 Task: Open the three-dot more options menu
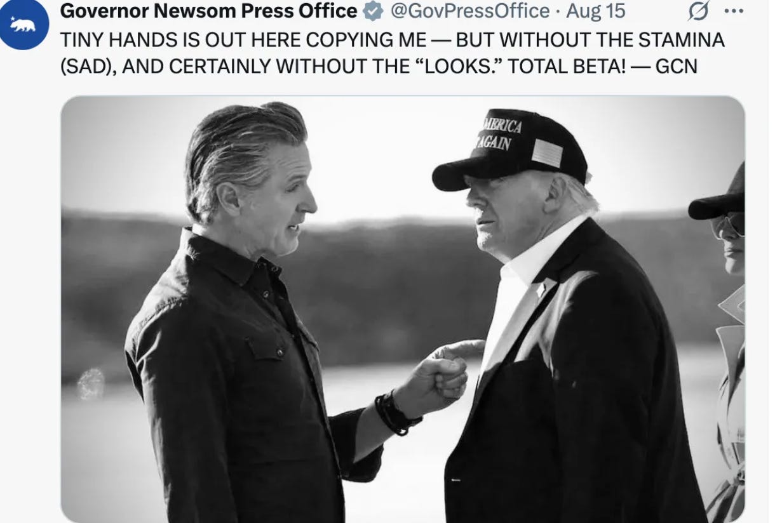pos(732,11)
